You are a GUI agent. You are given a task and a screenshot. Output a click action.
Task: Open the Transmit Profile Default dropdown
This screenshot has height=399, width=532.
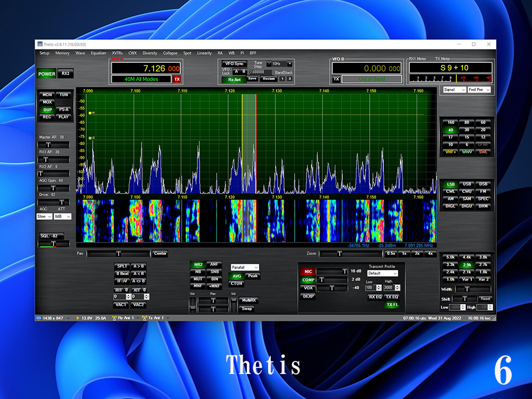click(383, 273)
